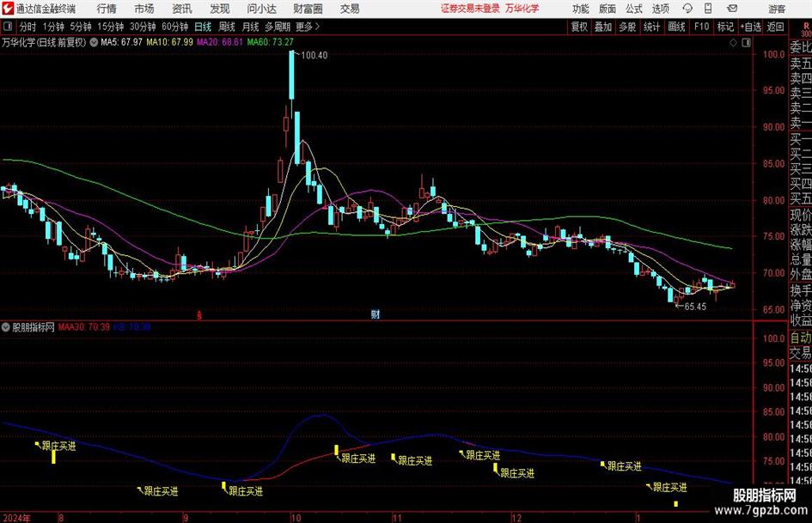Expand the 更多 periods chevron

(x=317, y=27)
